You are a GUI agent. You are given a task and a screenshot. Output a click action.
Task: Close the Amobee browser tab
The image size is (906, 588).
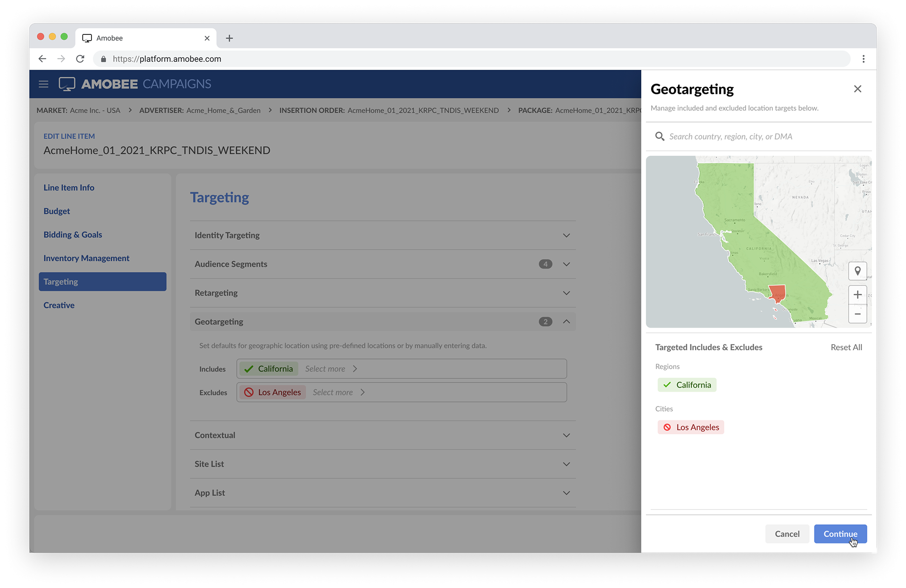tap(207, 38)
